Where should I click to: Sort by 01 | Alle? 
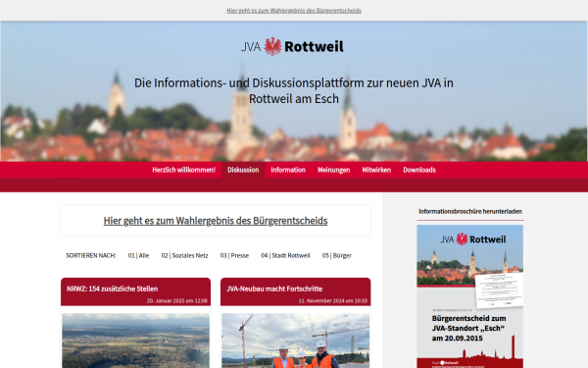138,255
